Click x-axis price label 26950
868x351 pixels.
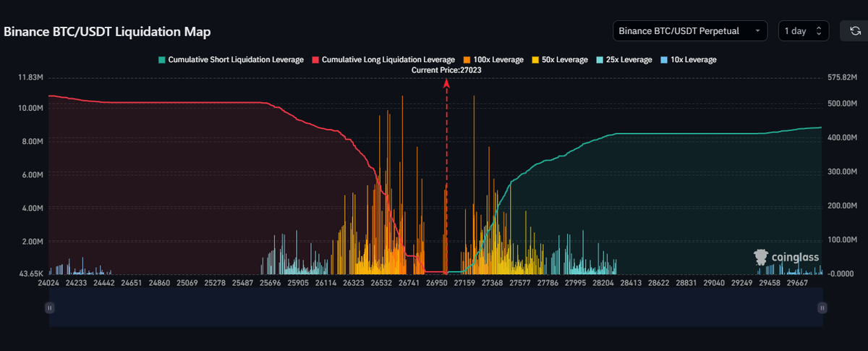[438, 284]
